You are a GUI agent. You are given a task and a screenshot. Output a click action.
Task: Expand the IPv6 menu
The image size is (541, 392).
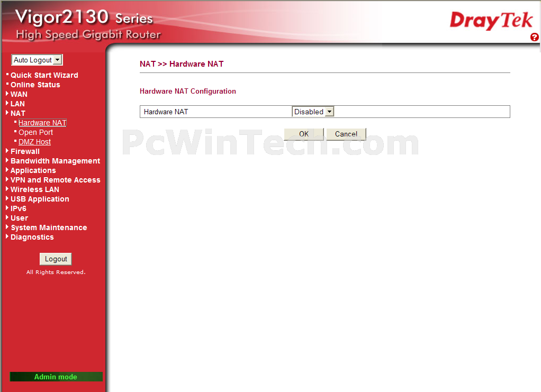[x=19, y=208]
